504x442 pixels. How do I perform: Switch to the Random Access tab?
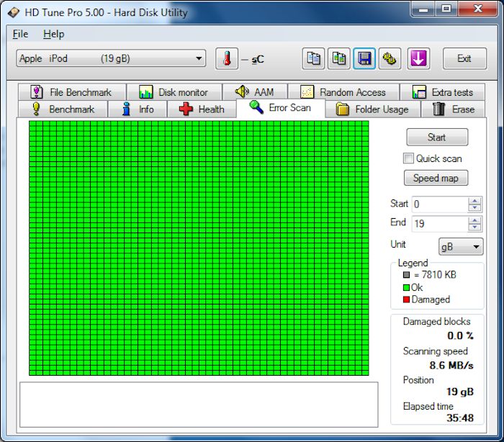point(343,92)
